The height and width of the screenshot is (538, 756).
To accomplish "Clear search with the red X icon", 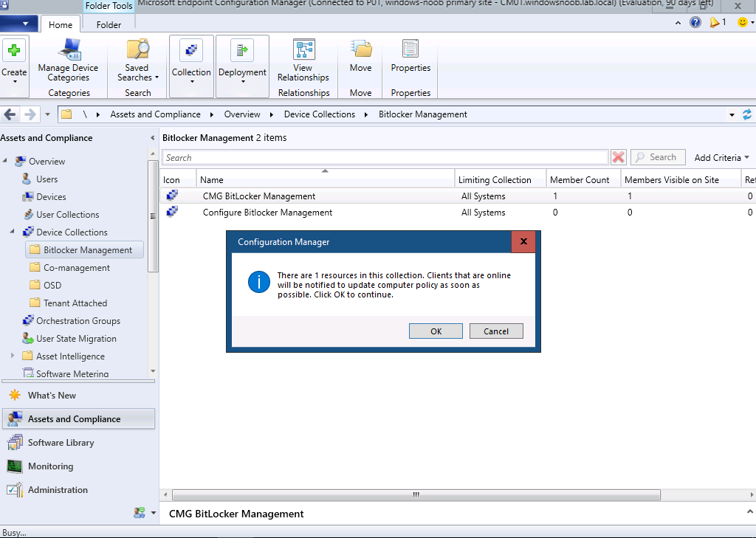I will click(x=618, y=157).
